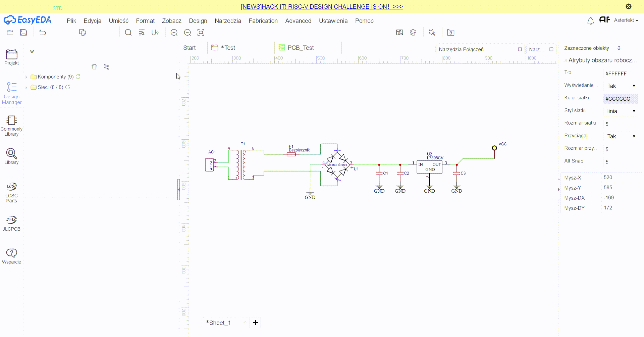Open the Design Manager panel
Screen dimensions: 644x337
tap(11, 93)
